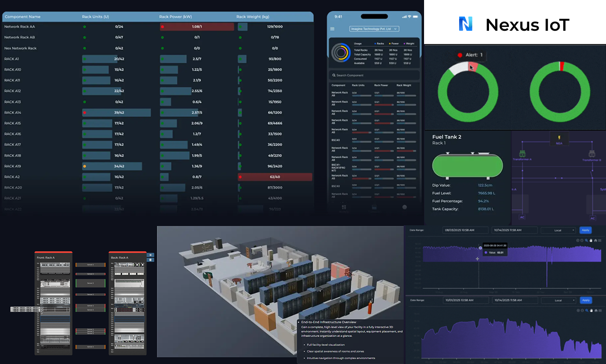Click the 08/03/2025 10:58 AM start date field
The height and width of the screenshot is (364, 606).
[x=465, y=230]
